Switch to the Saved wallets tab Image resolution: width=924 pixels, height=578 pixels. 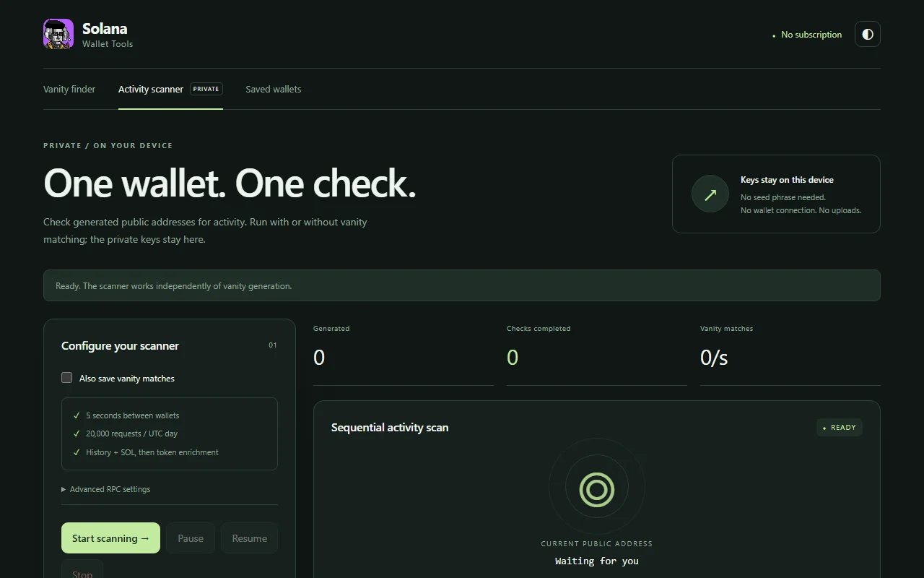(x=274, y=89)
